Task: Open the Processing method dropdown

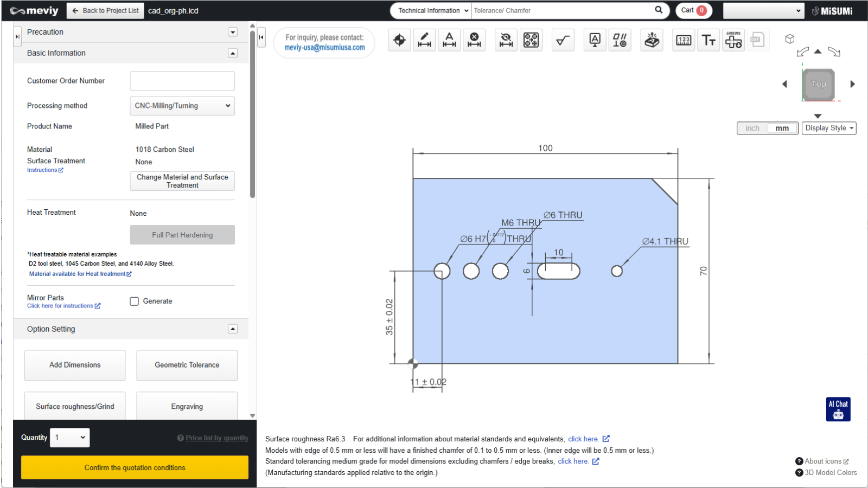Action: point(182,106)
